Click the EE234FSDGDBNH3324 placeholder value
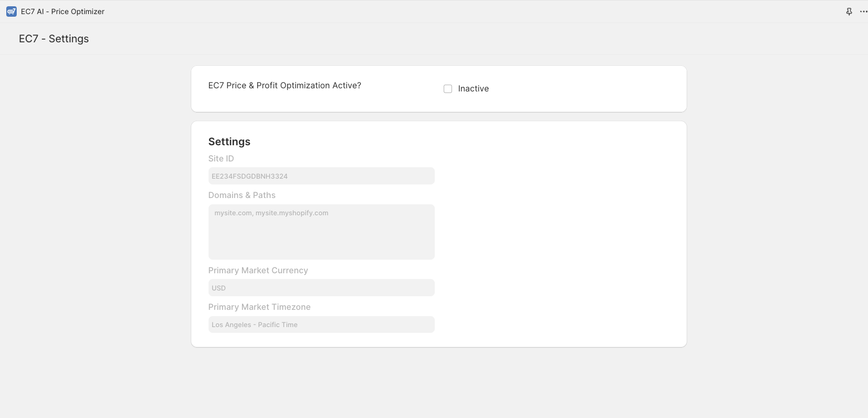Image resolution: width=868 pixels, height=418 pixels. pos(250,176)
